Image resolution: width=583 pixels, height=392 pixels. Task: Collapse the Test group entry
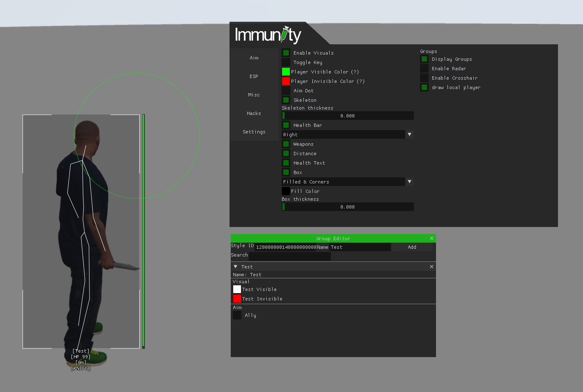pyautogui.click(x=236, y=267)
